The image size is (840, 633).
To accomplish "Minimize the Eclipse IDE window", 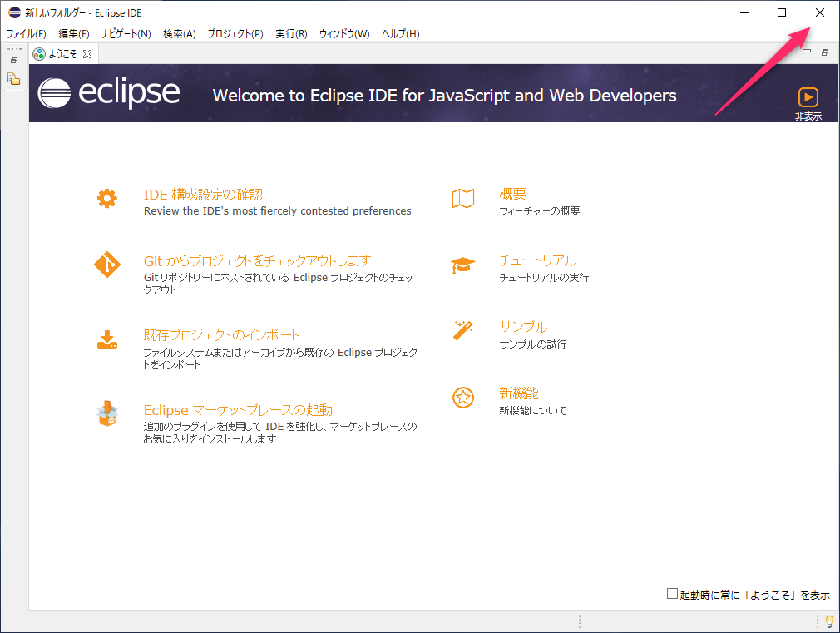I will point(744,12).
